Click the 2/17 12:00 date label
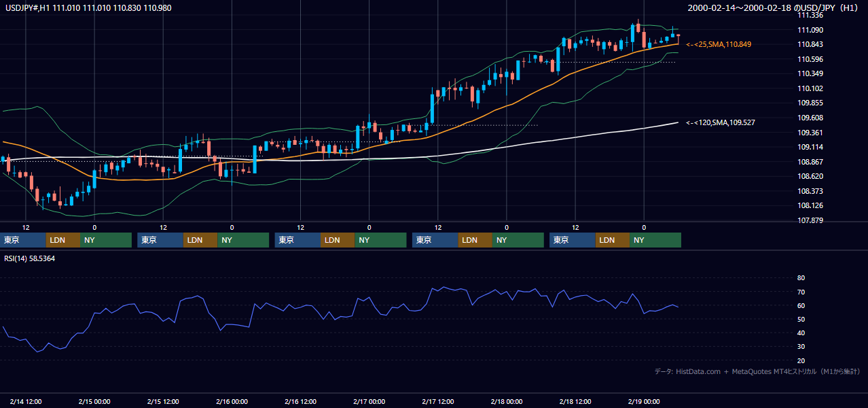This screenshot has height=408, width=868. pyautogui.click(x=438, y=402)
